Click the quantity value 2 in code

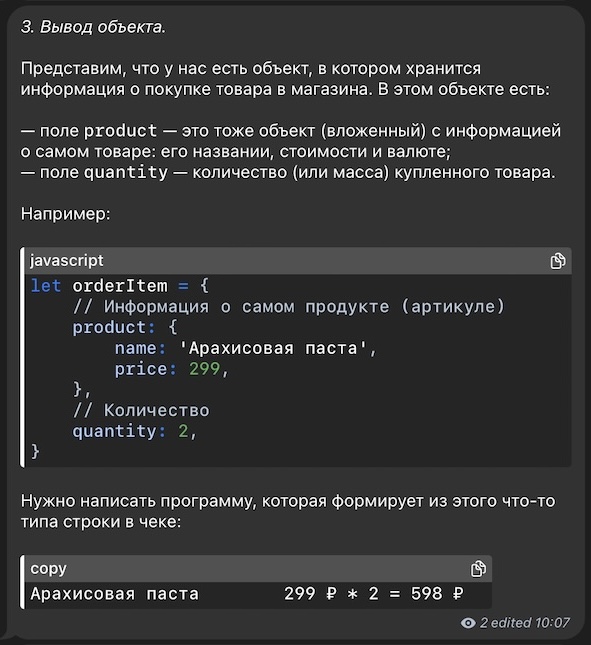point(183,431)
